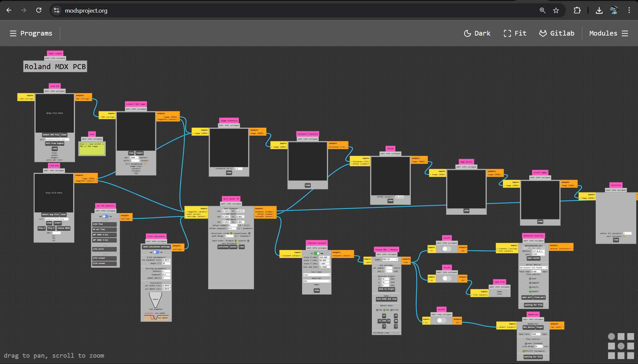
Task: Open the browser downloads icon
Action: 599,10
